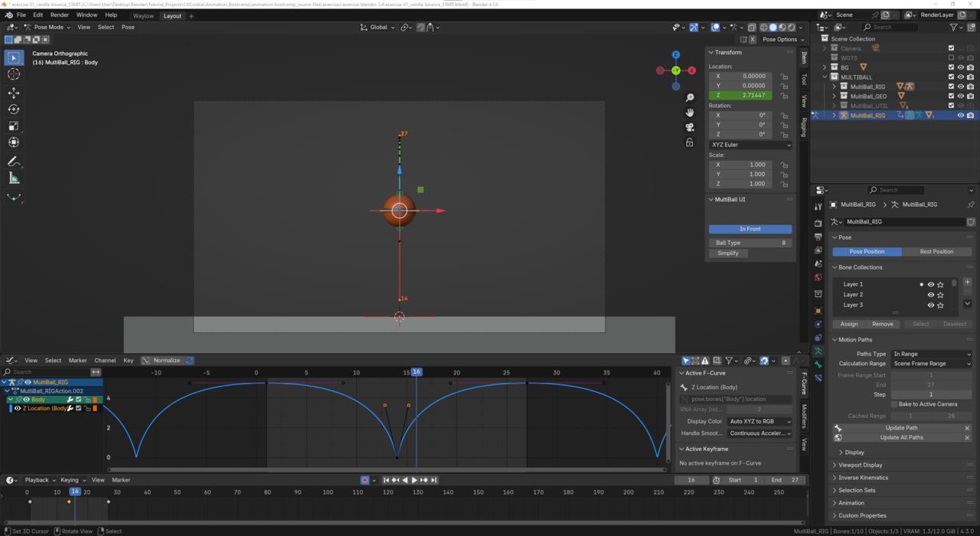The width and height of the screenshot is (980, 536).
Task: Select the Rotate tool in toolbar
Action: (14, 109)
